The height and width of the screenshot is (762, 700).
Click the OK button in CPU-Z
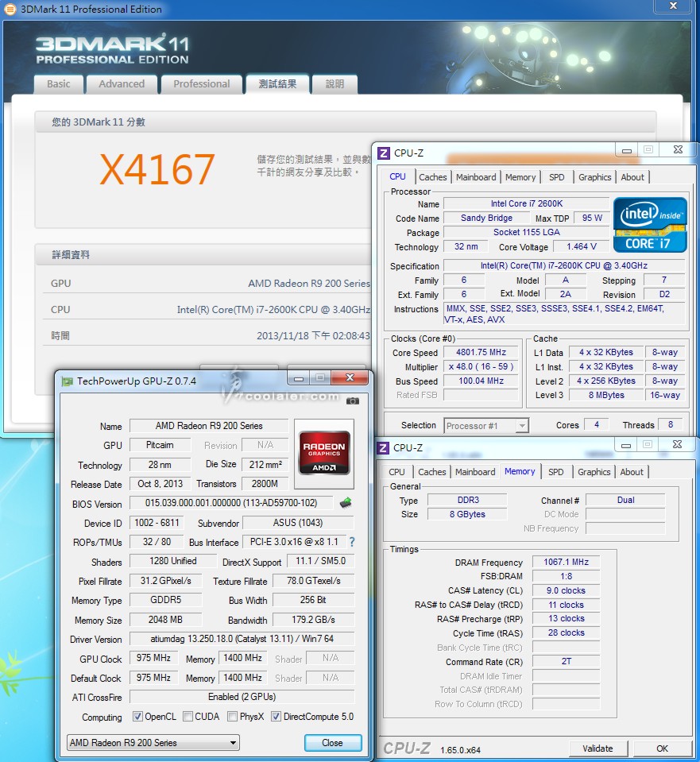pos(662,748)
